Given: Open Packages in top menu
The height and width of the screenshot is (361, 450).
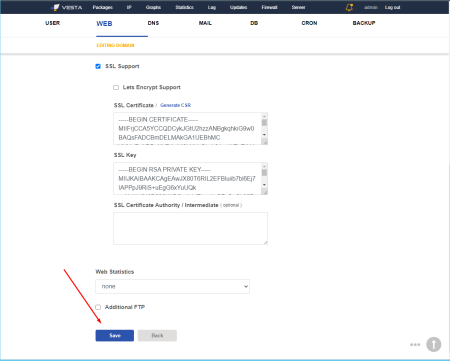Looking at the screenshot, I should click(103, 7).
